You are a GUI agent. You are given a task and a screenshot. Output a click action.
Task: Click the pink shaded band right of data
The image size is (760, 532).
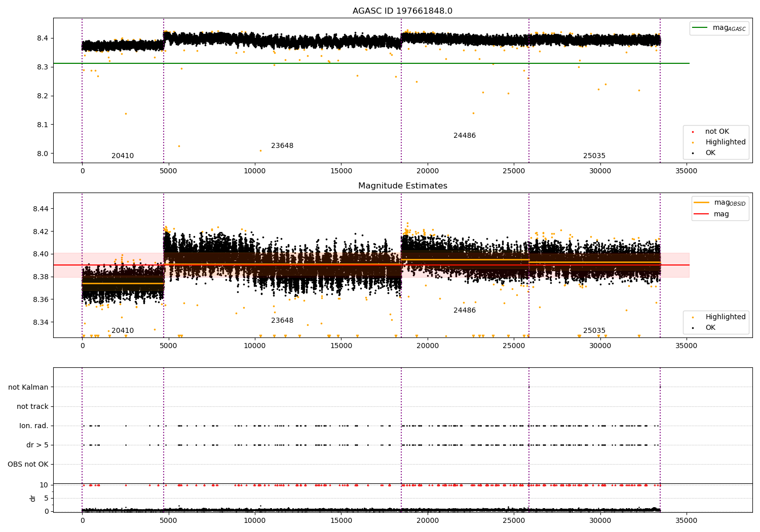675,265
